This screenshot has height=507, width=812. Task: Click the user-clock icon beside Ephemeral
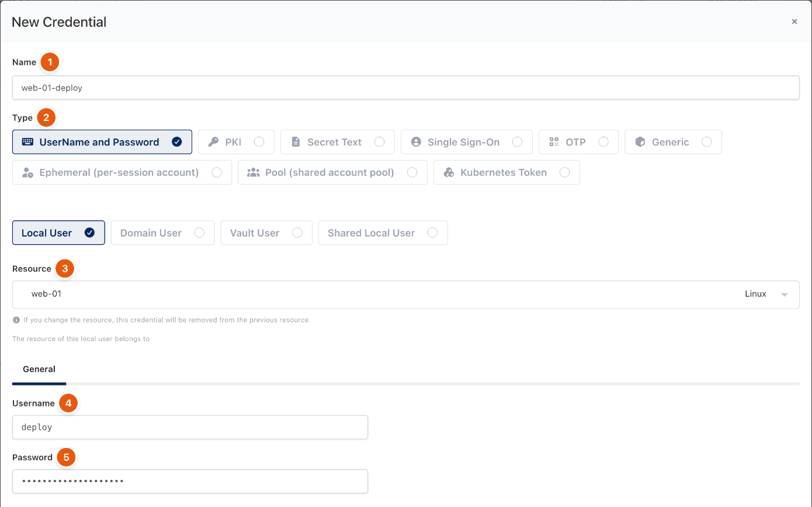(27, 172)
